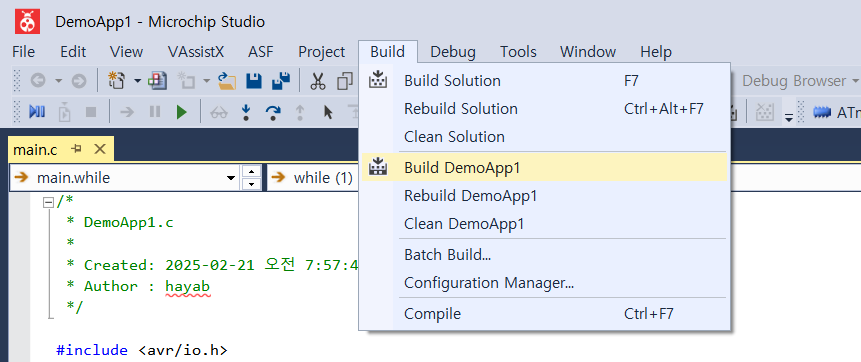
Task: Click the Run to Cursor pointer icon
Action: [328, 112]
